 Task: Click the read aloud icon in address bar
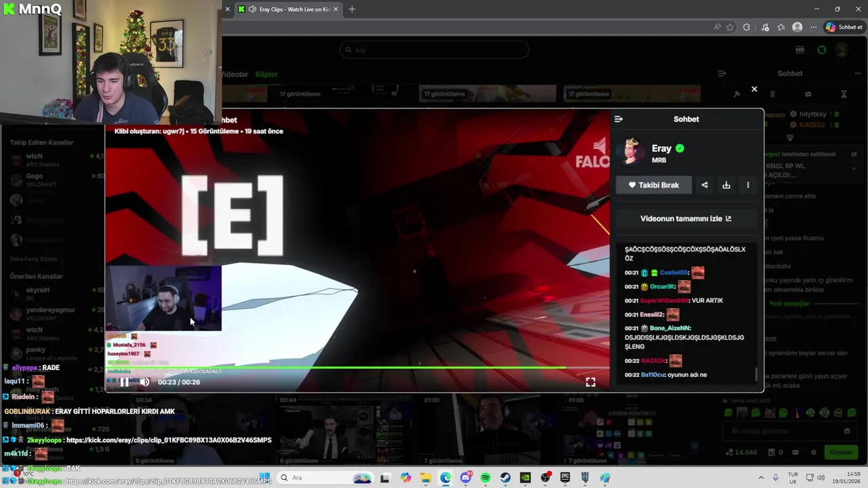pos(717,27)
